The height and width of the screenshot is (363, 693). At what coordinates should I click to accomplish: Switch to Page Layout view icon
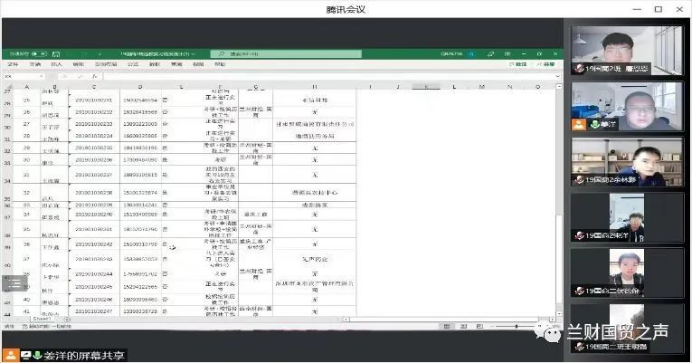point(464,326)
